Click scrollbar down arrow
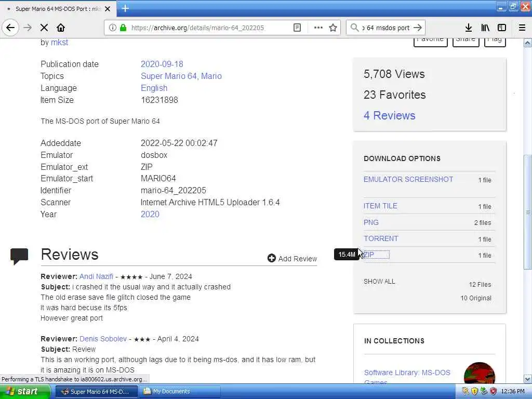 point(528,379)
